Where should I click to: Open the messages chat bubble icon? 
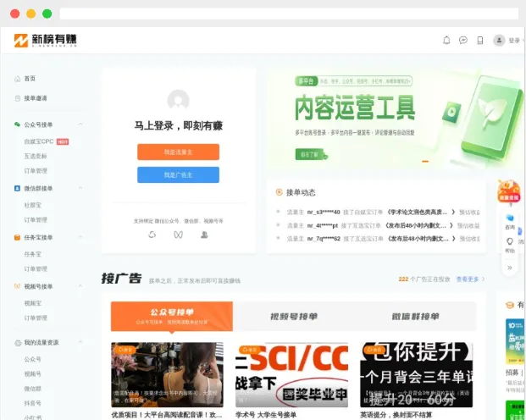pyautogui.click(x=463, y=40)
